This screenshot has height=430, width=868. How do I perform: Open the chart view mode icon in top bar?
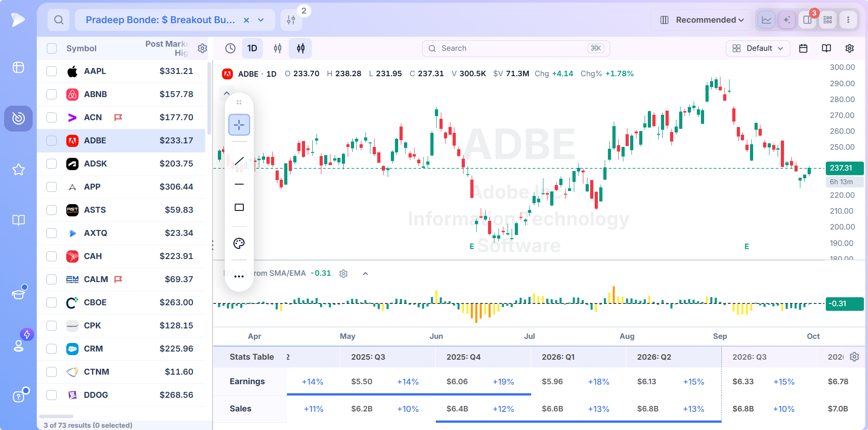coord(766,20)
